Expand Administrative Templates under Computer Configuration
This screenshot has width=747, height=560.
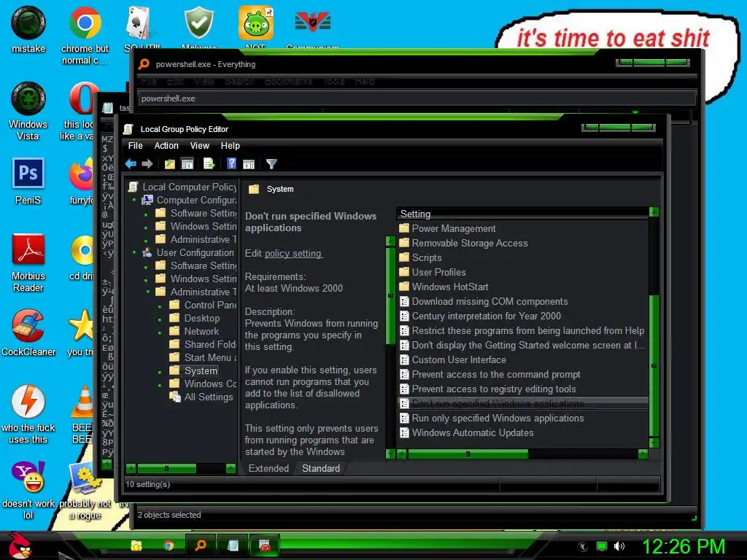click(x=146, y=240)
